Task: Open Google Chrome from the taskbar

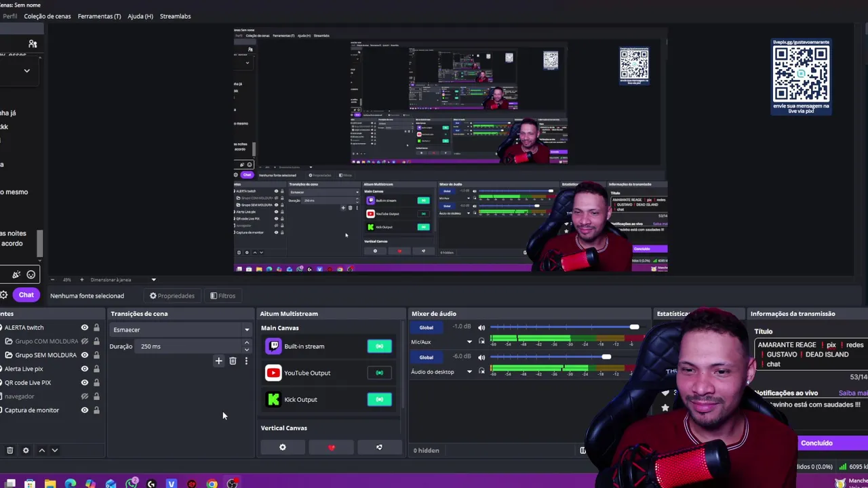Action: coord(212,483)
